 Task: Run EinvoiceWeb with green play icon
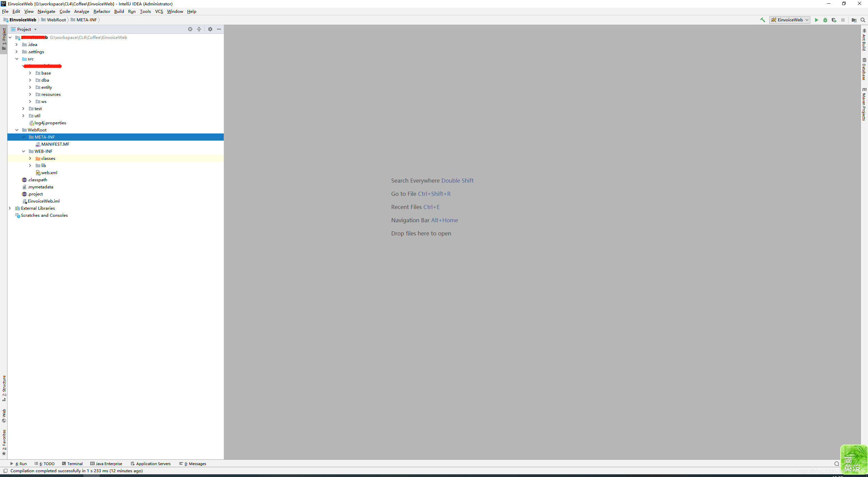[816, 20]
